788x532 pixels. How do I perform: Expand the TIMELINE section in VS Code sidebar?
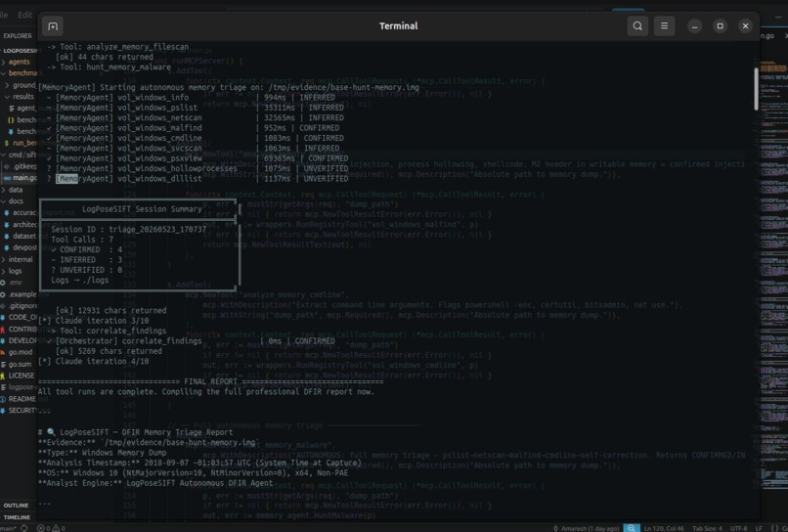[x=17, y=517]
